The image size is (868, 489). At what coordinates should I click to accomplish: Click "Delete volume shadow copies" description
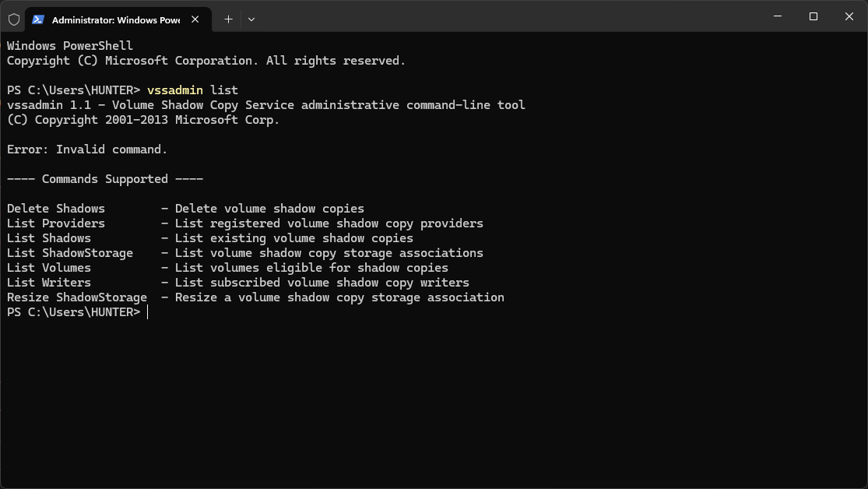click(269, 209)
